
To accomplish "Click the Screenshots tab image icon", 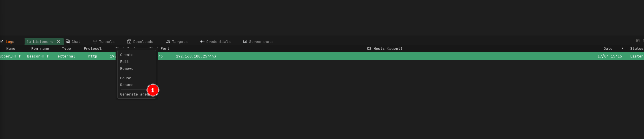I will coord(245,42).
